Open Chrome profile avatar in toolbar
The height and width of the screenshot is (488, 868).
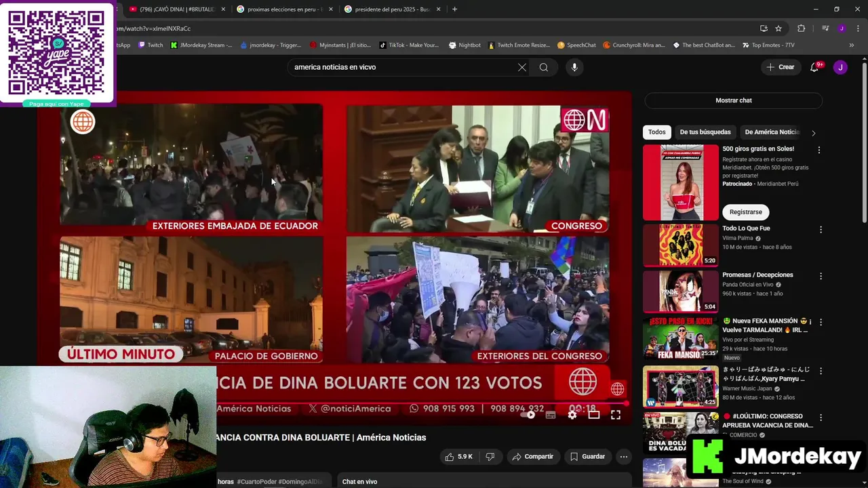(x=842, y=28)
